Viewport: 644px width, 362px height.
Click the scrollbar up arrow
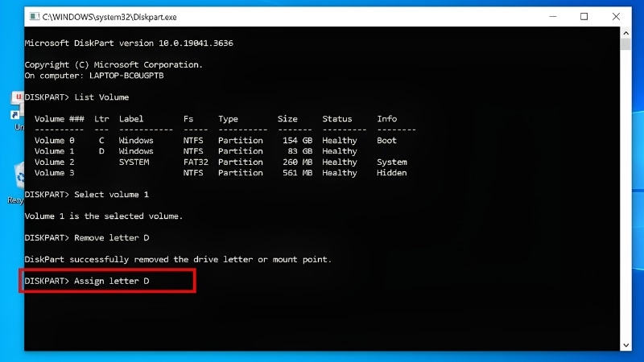pyautogui.click(x=625, y=33)
